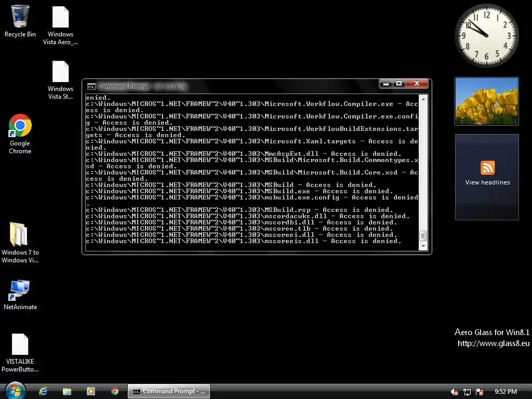Click the mscoreei.dll output line
532x399 pixels.
coord(241,235)
